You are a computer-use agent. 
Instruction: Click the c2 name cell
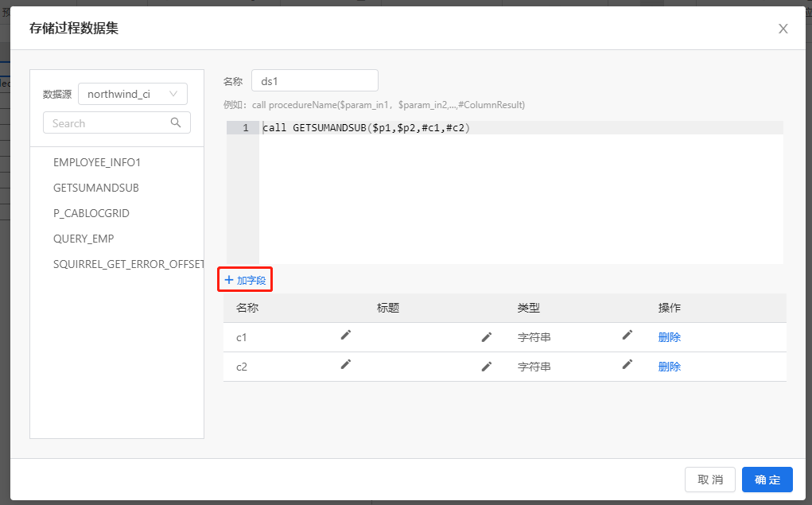click(241, 367)
